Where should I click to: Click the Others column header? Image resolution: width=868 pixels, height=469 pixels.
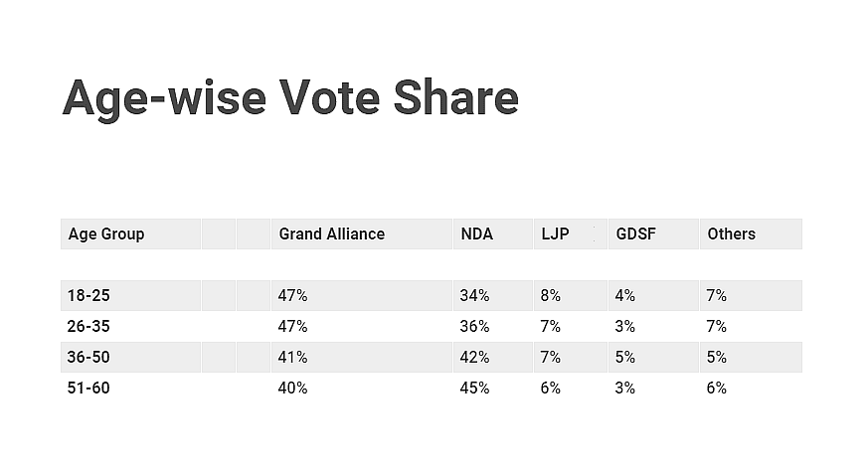(x=731, y=234)
